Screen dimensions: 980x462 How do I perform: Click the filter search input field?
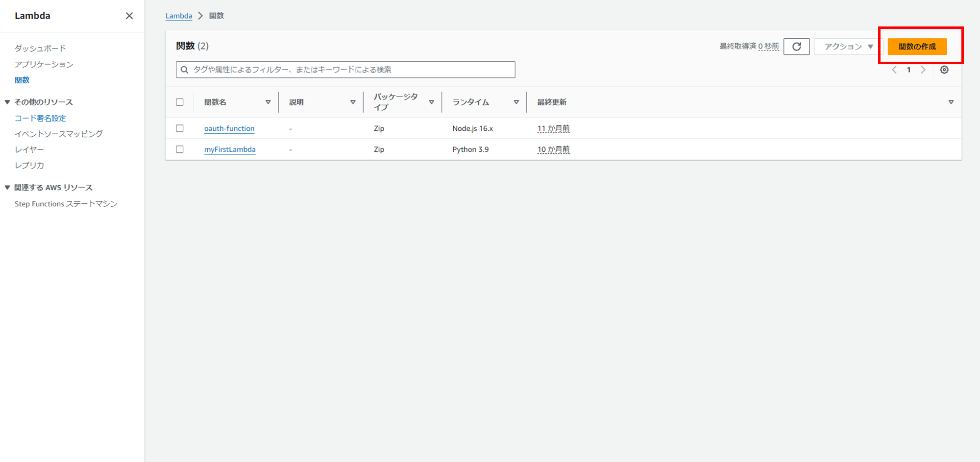tap(343, 69)
